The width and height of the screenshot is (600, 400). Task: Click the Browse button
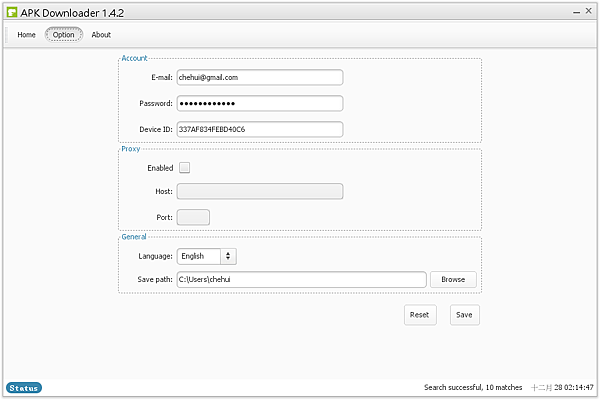pos(453,279)
